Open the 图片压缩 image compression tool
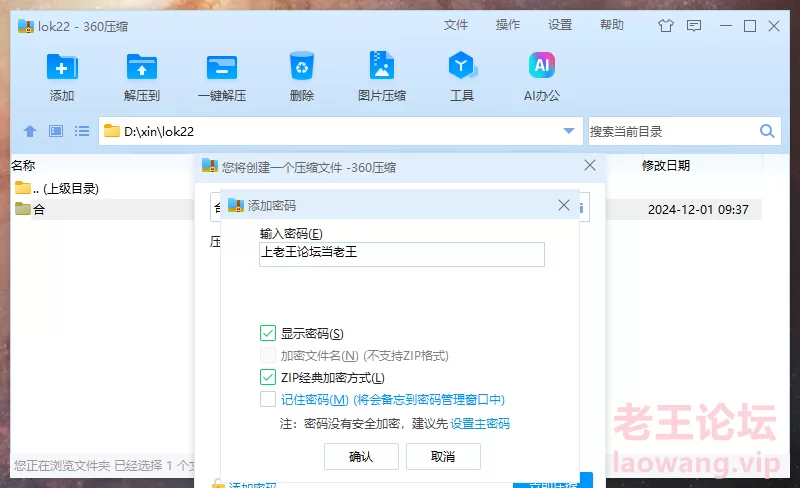The width and height of the screenshot is (800, 488). click(382, 65)
